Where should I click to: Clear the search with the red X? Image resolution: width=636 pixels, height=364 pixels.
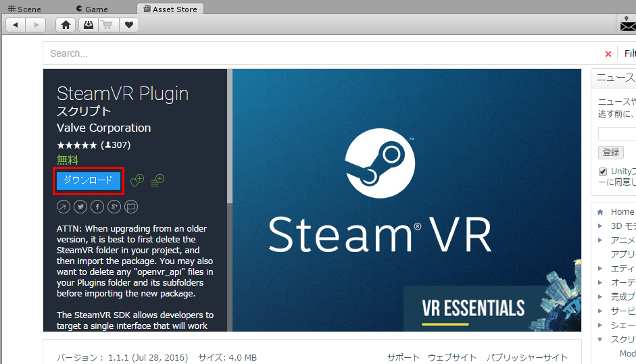(608, 54)
